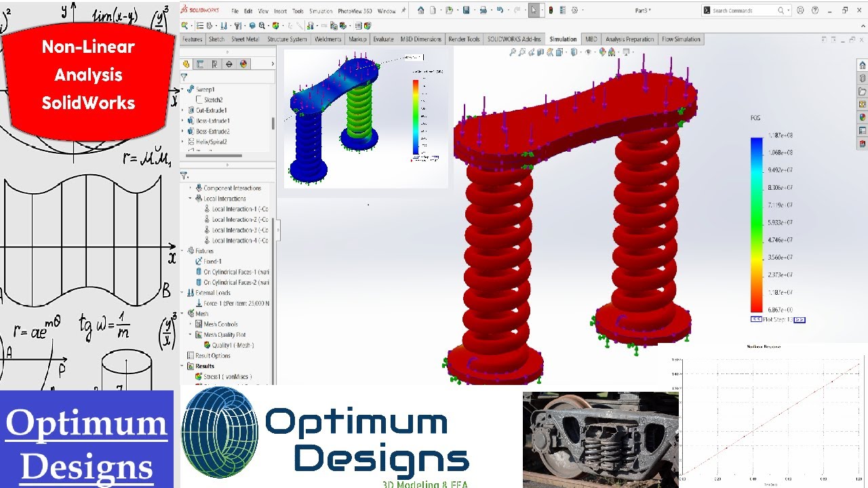The height and width of the screenshot is (488, 868).
Task: Collapse the Results folder
Action: [x=183, y=366]
